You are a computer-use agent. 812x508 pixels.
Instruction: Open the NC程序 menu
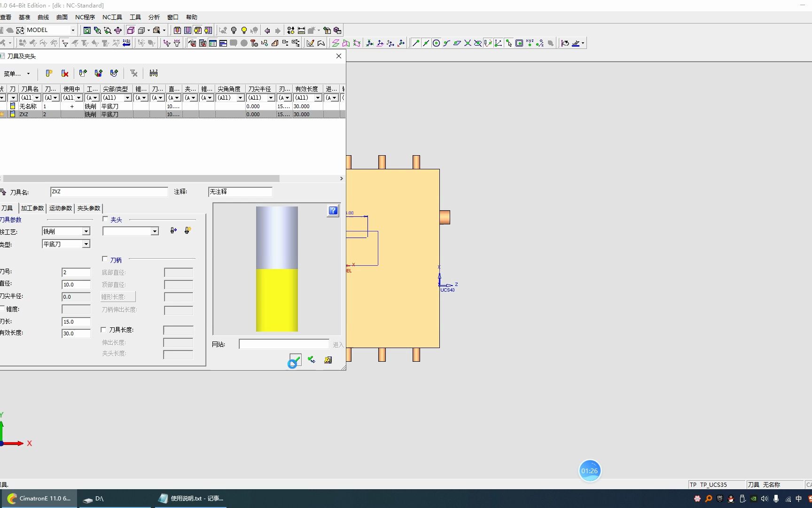click(x=85, y=17)
